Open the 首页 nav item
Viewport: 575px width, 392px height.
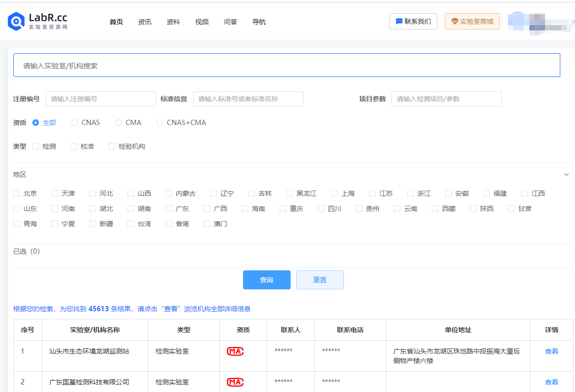coord(116,22)
